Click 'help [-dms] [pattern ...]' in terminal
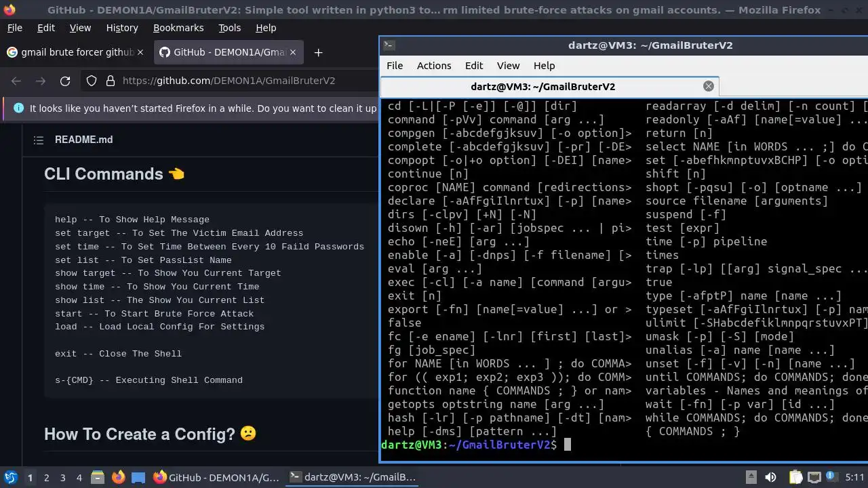 pyautogui.click(x=472, y=431)
